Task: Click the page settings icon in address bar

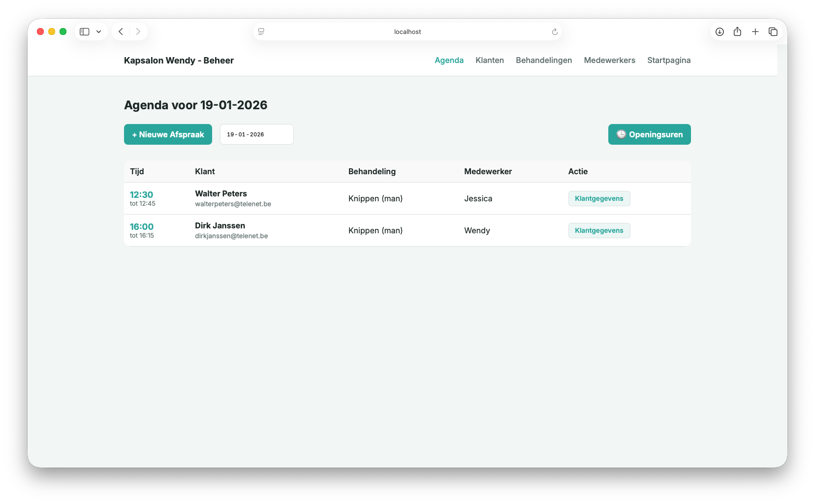Action: 261,31
